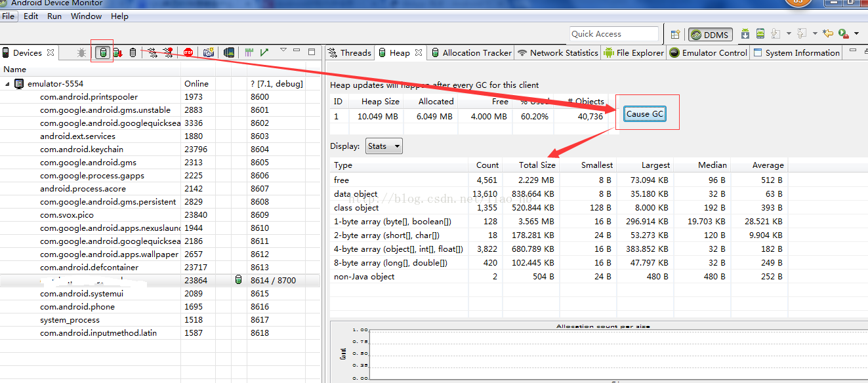Open the Window menu
Image resolution: width=868 pixels, height=383 pixels.
86,16
